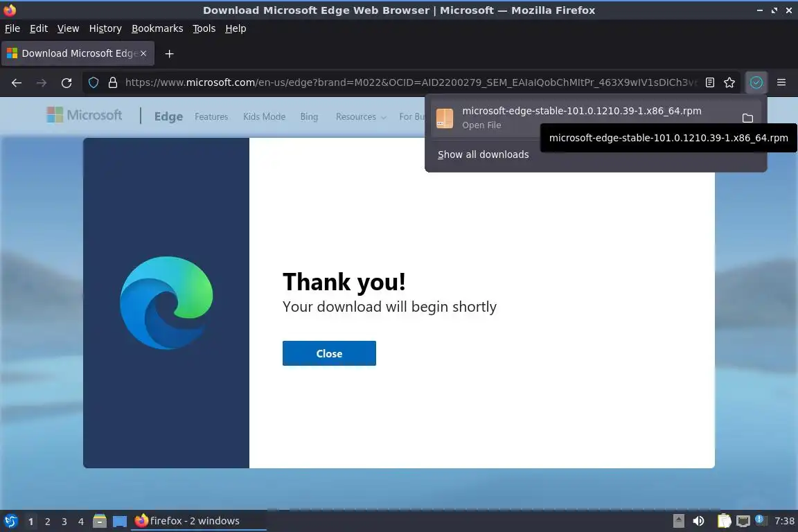Switch to workspace 2
Viewport: 798px width, 532px height.
point(47,522)
